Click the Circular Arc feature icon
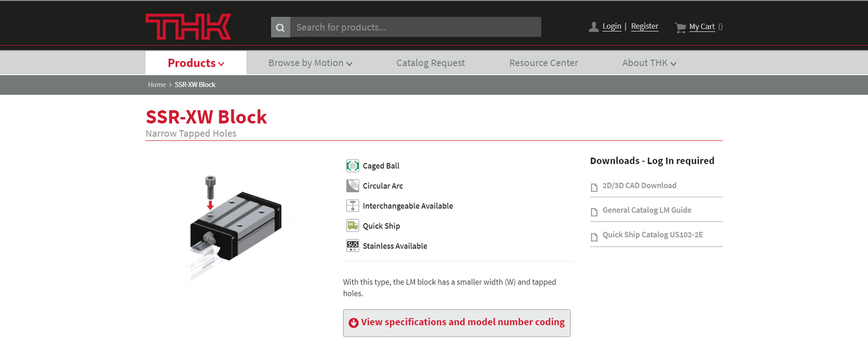 pyautogui.click(x=353, y=186)
